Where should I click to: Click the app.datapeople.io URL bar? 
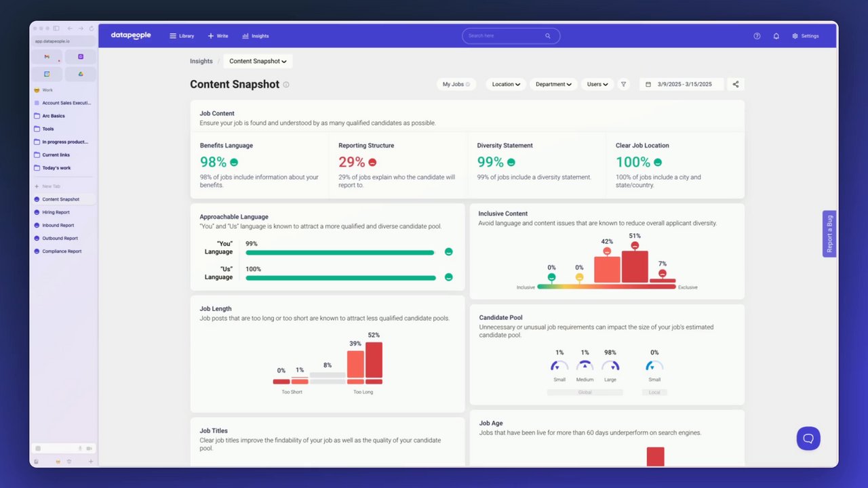(x=64, y=41)
